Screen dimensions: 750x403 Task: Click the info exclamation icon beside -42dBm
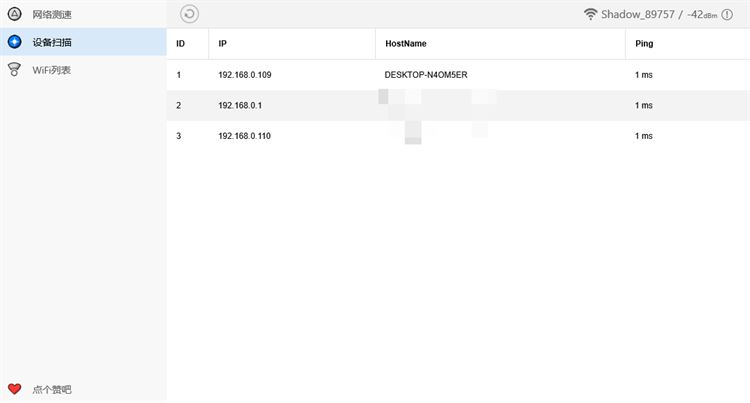727,14
